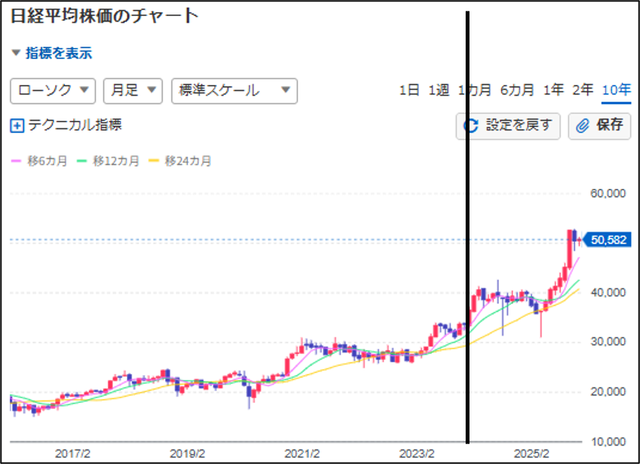Click the 50,582 current price label
This screenshot has width=640, height=464.
click(x=607, y=240)
